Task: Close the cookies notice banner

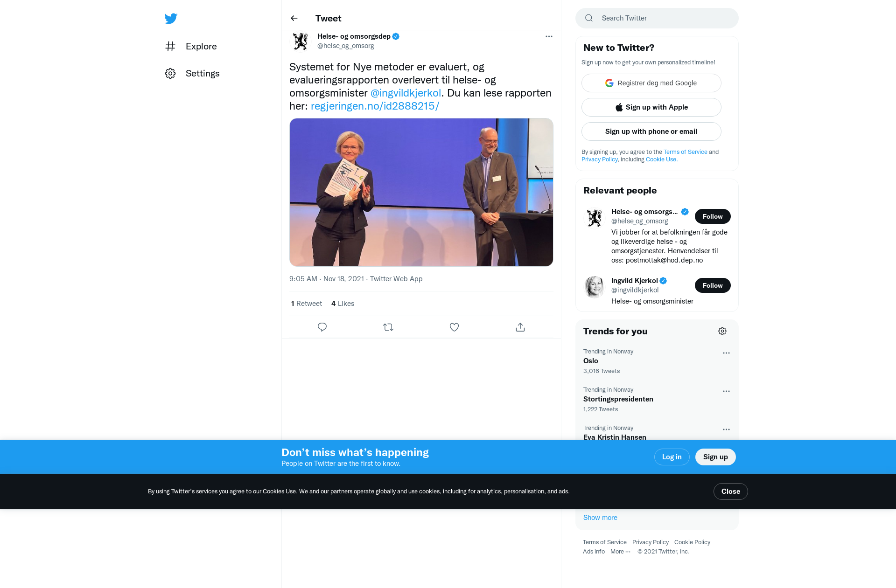Action: 730,491
